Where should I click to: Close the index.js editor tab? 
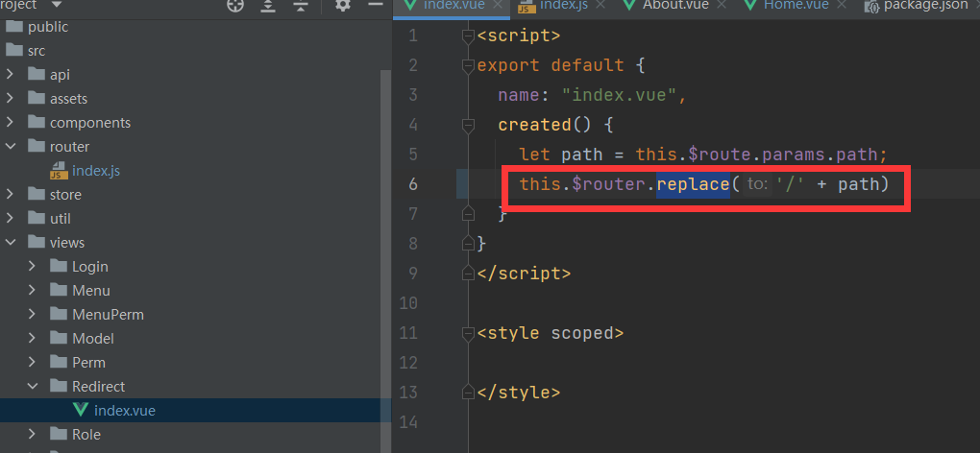point(600,5)
